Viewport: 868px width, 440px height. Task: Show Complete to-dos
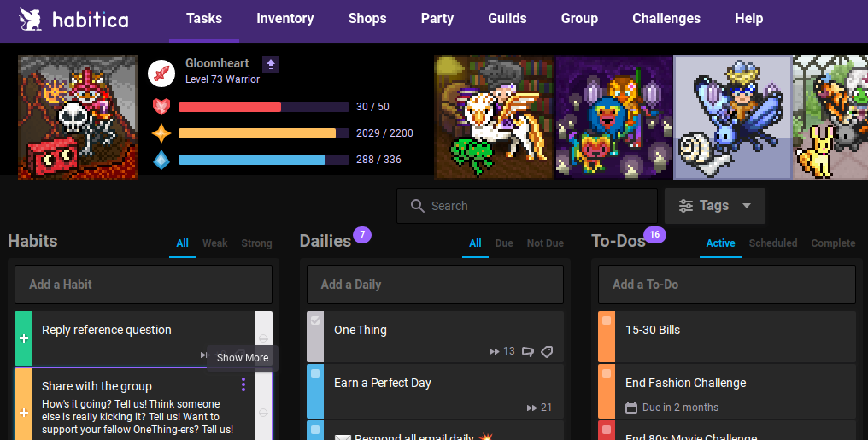pyautogui.click(x=833, y=243)
